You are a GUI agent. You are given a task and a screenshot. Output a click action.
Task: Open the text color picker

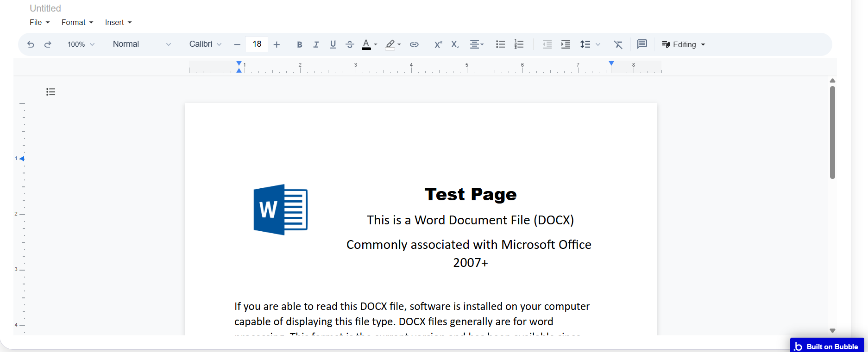click(x=369, y=44)
